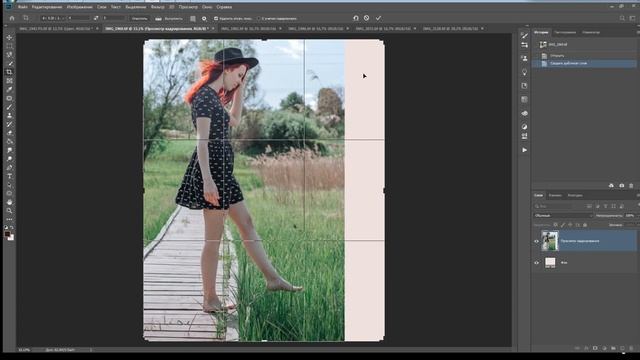Commit the crop with the checkmark
Image resolution: width=640 pixels, height=360 pixels.
[x=378, y=18]
